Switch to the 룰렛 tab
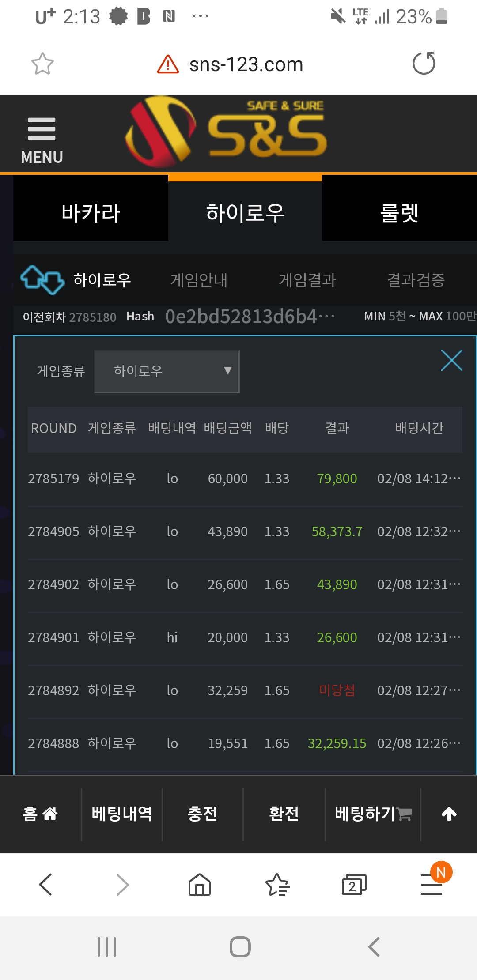 [399, 213]
